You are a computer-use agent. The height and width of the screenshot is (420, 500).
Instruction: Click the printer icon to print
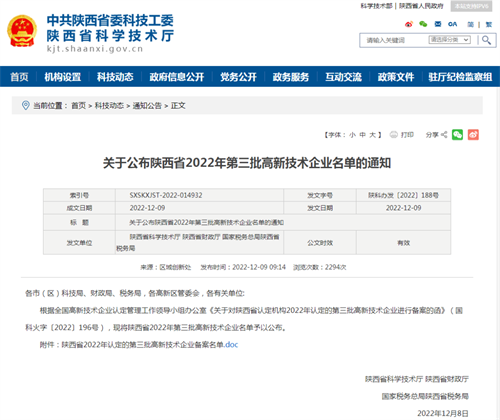tap(394, 135)
